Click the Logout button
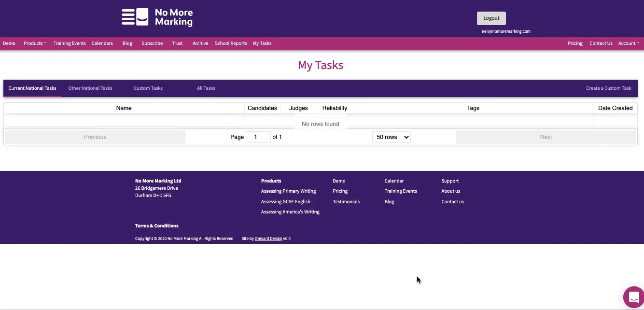The width and height of the screenshot is (644, 310). [x=491, y=18]
